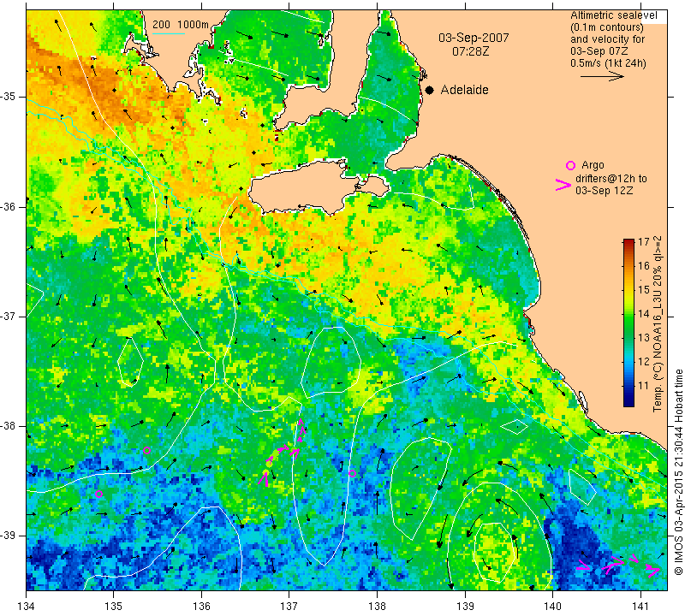This screenshot has width=685, height=616.
Task: Click the color bar label 16
Action: (x=644, y=265)
